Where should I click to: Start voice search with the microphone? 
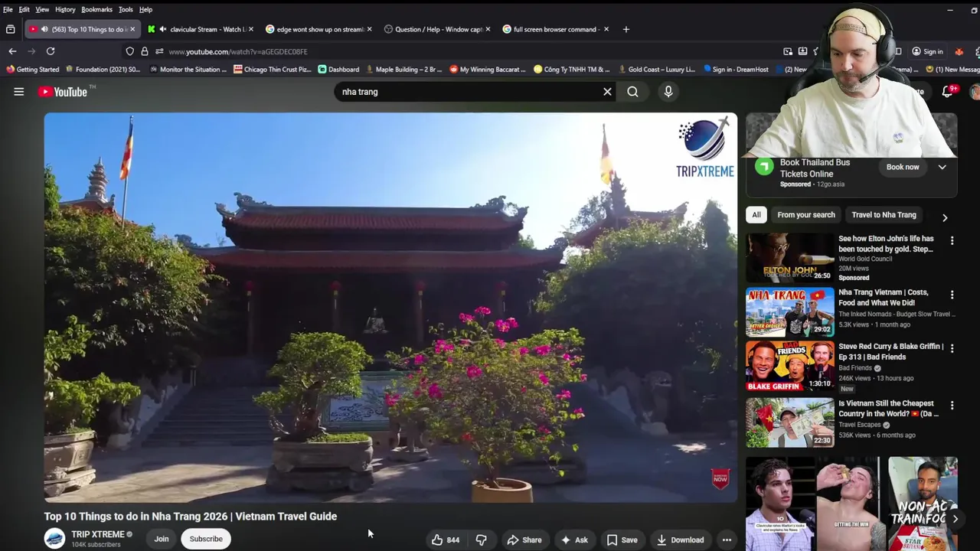click(668, 92)
